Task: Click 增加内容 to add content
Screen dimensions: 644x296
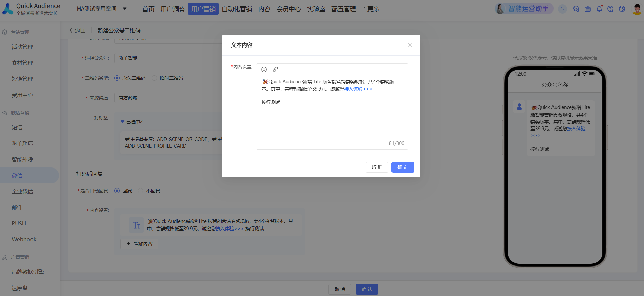Action: coord(139,244)
